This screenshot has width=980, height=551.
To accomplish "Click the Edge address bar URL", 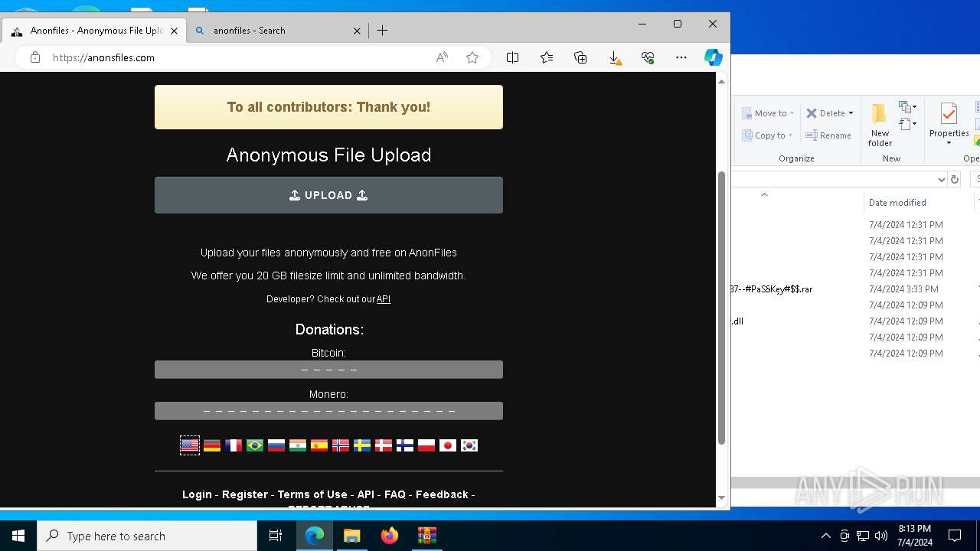I will (x=103, y=57).
